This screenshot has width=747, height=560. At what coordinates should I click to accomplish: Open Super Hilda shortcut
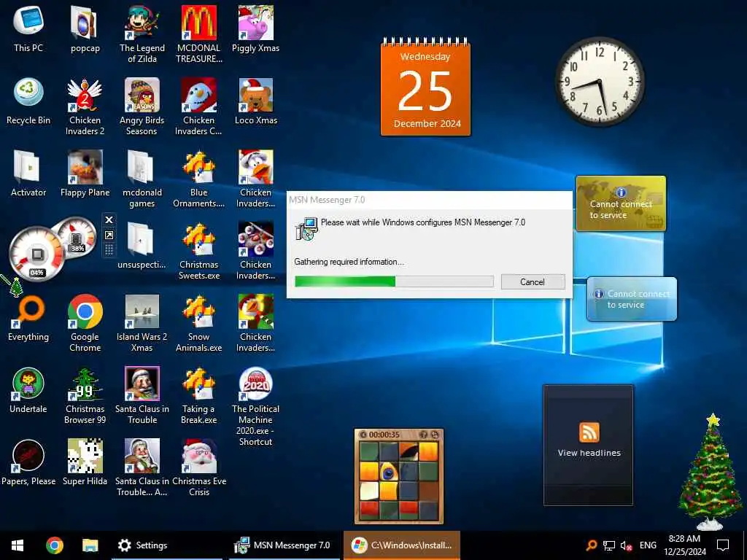tap(85, 462)
